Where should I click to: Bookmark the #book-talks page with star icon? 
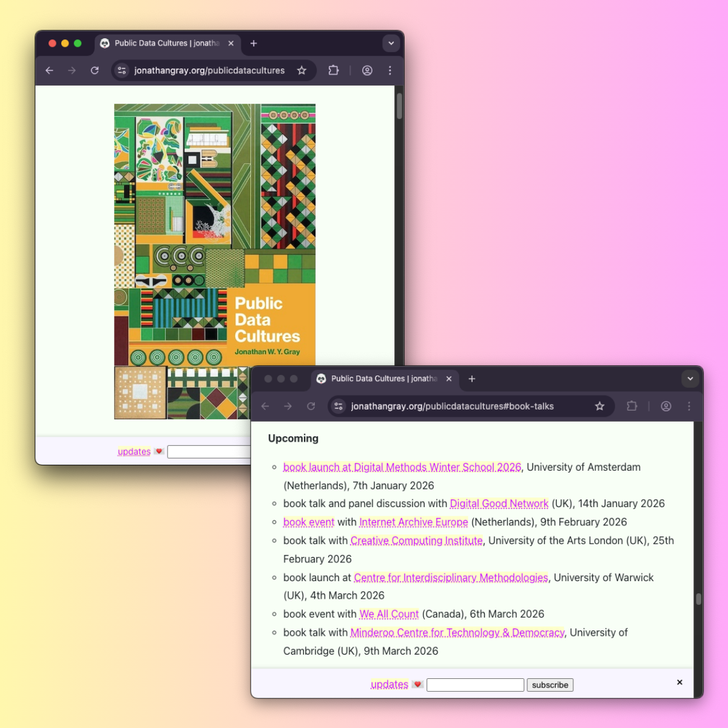click(x=599, y=406)
